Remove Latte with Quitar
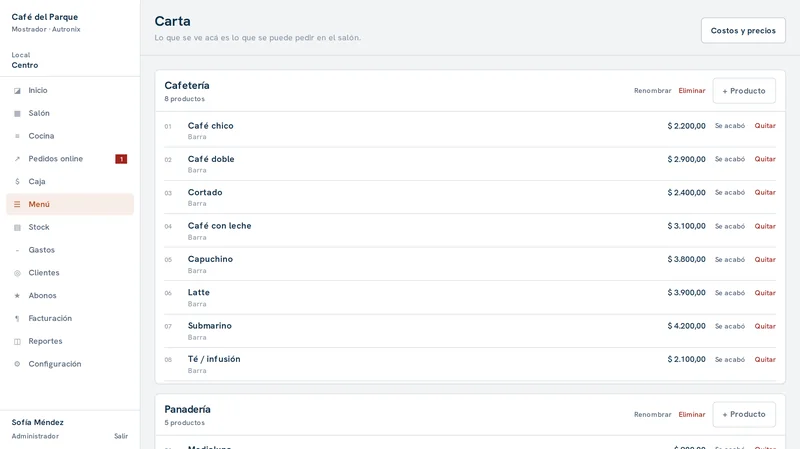The width and height of the screenshot is (800, 449). pyautogui.click(x=765, y=293)
